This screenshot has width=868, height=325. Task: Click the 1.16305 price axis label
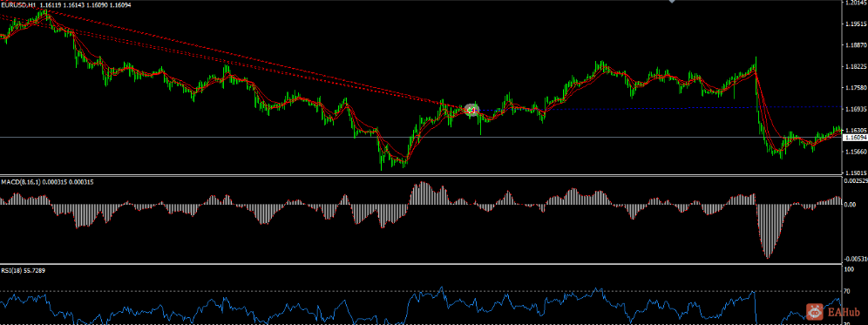click(857, 130)
